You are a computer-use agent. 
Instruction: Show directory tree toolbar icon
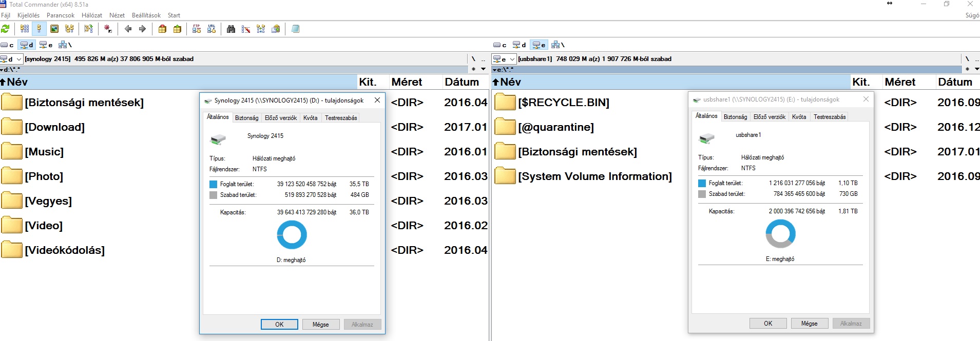point(69,29)
